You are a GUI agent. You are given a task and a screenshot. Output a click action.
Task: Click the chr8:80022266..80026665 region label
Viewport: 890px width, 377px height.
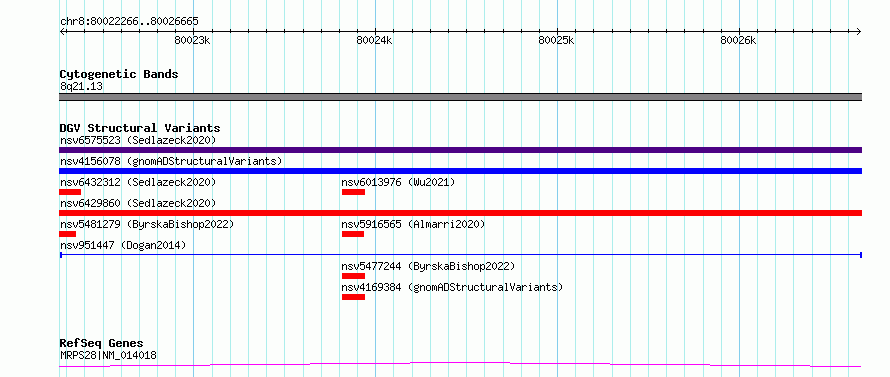pyautogui.click(x=129, y=22)
